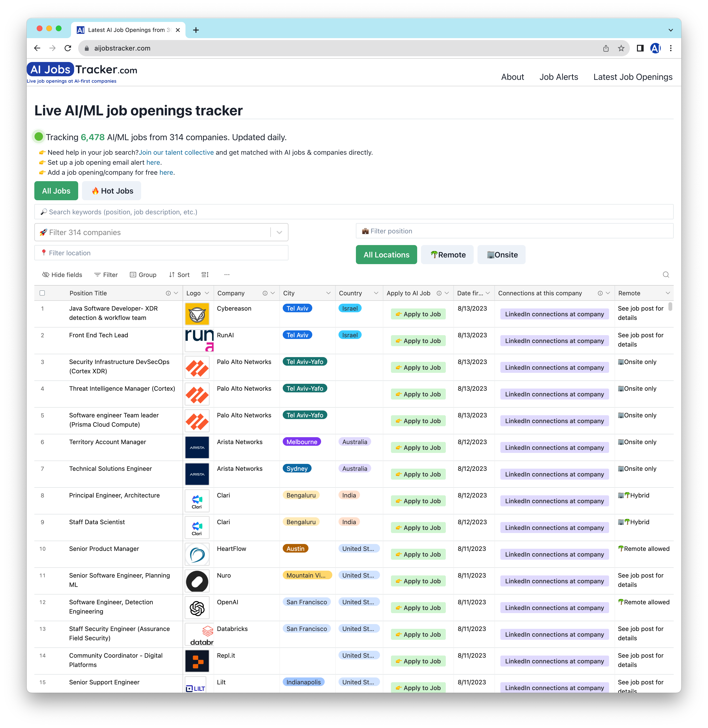
Task: Click the Melbourne city tag
Action: pyautogui.click(x=302, y=442)
